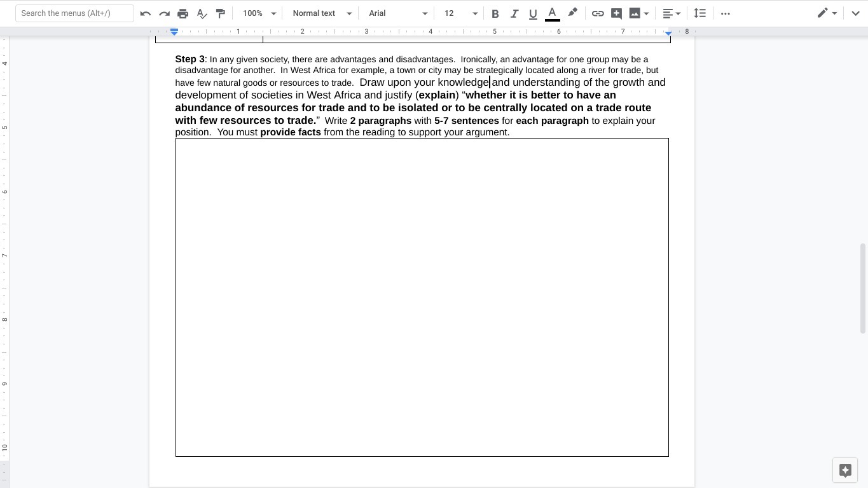Image resolution: width=868 pixels, height=488 pixels.
Task: Click the words "West Africa and justify"
Action: (x=360, y=95)
